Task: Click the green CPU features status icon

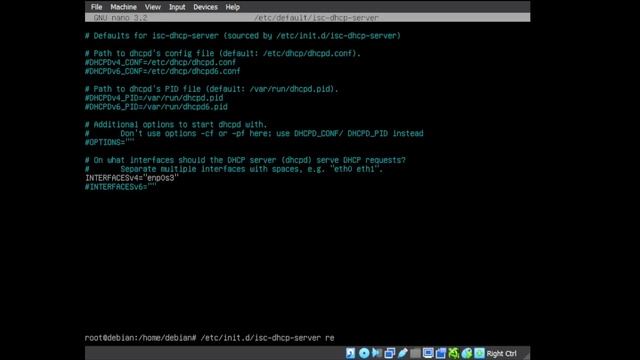Action: tap(453, 353)
